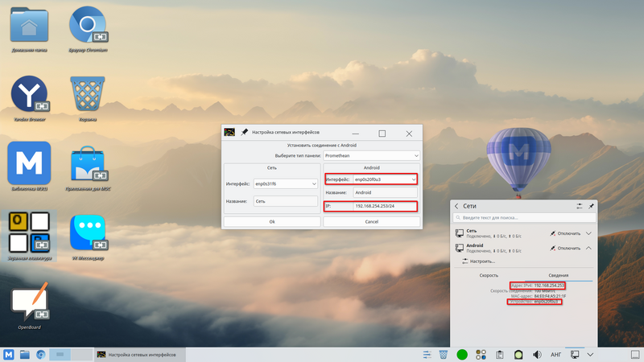Viewport: 644px width, 362px height.
Task: Open the VK Мессенджер desktop icon
Action: 89,233
